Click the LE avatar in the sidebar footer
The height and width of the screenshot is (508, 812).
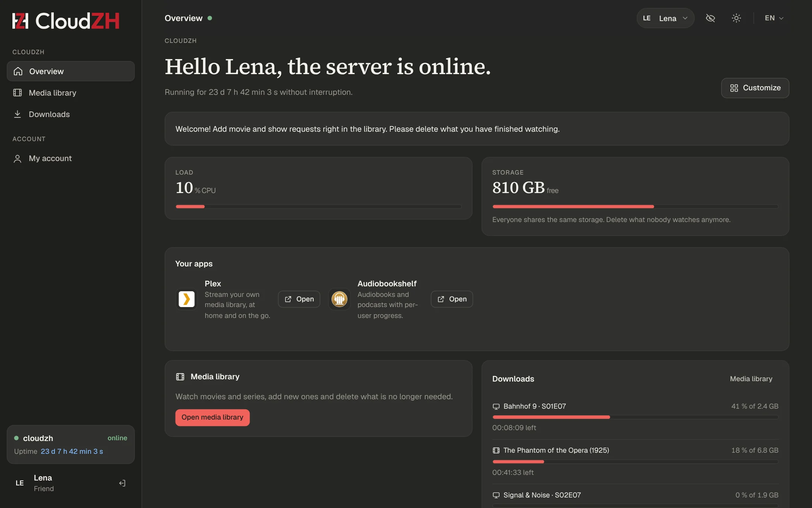pyautogui.click(x=20, y=483)
